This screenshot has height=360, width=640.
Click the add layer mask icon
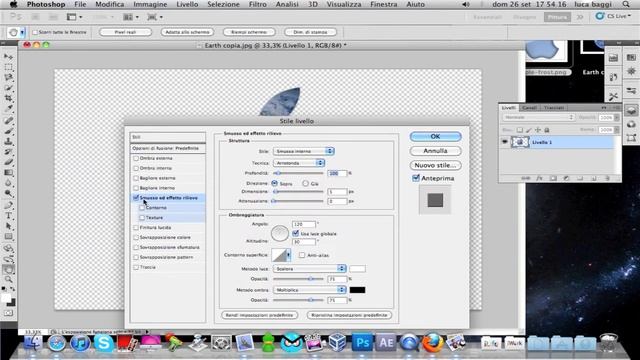(553, 178)
